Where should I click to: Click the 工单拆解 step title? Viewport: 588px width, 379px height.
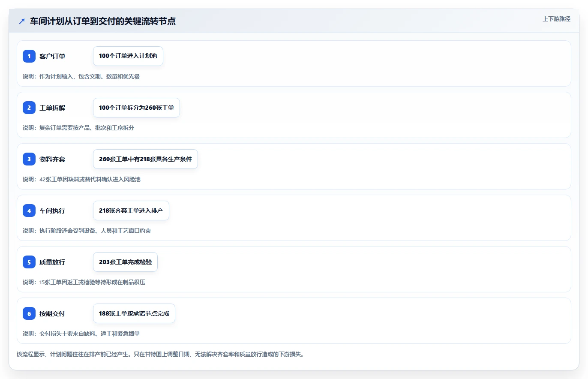pos(52,108)
